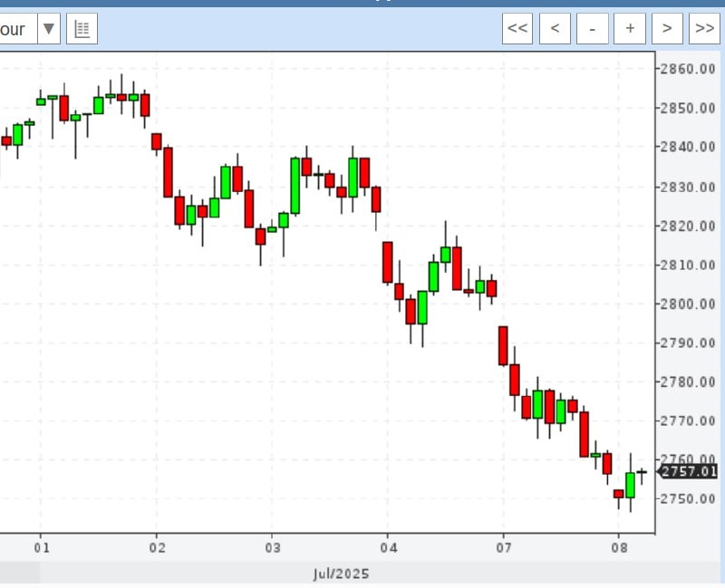
Task: Jump to chart start with << button
Action: tap(517, 29)
